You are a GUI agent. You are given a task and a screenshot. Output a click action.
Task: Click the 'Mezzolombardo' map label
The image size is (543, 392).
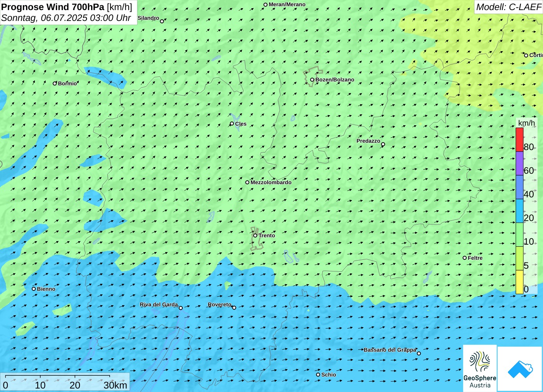coord(271,182)
